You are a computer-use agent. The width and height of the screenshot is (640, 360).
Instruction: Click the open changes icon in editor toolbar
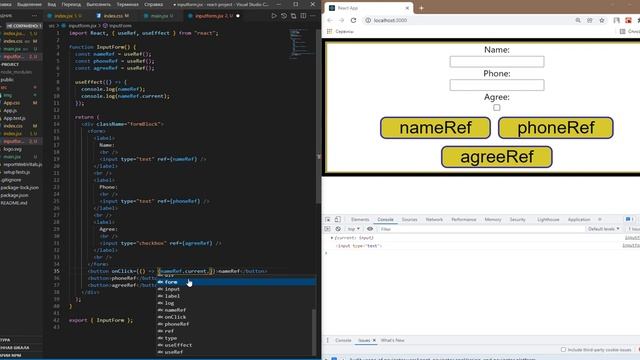[293, 16]
